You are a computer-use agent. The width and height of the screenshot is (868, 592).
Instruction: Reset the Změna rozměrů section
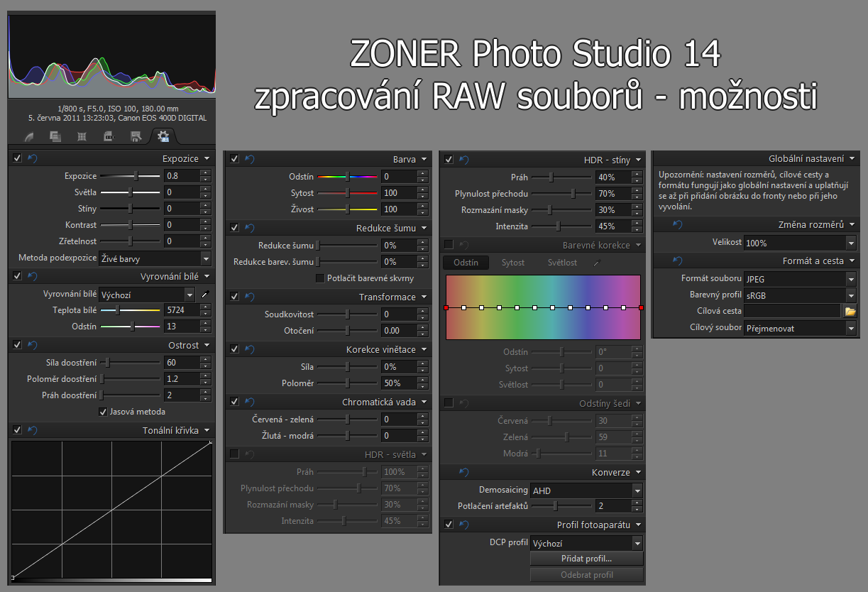[678, 224]
